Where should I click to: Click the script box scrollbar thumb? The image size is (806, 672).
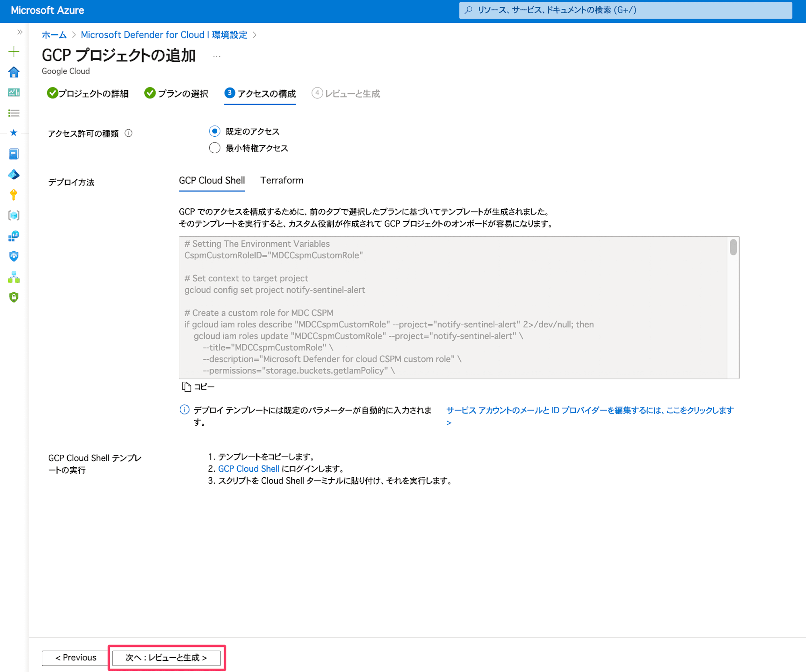(733, 247)
